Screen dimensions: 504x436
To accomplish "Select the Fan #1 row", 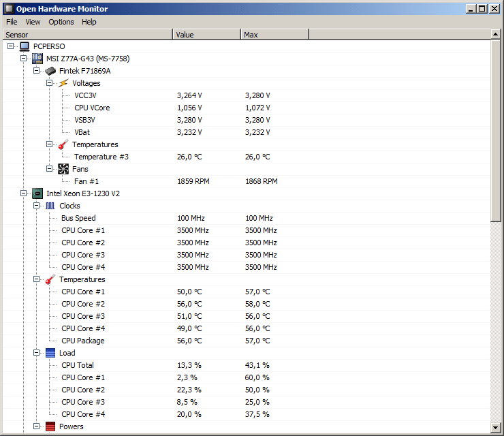I will [x=247, y=181].
